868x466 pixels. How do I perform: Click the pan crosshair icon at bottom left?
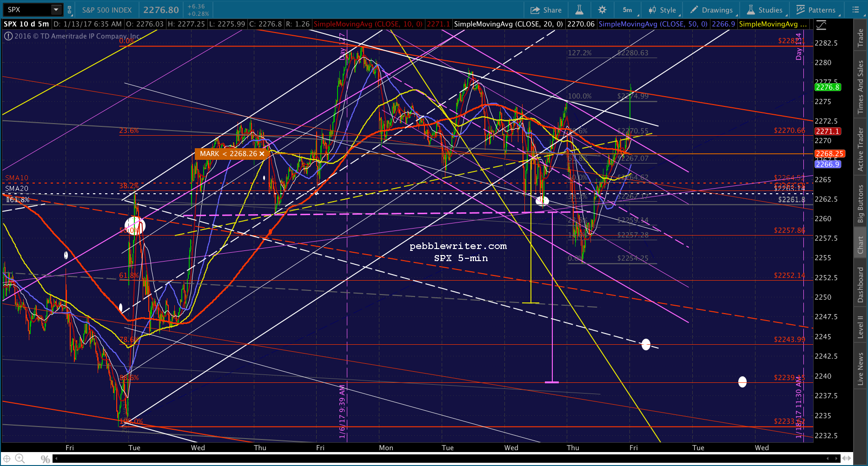click(7, 459)
